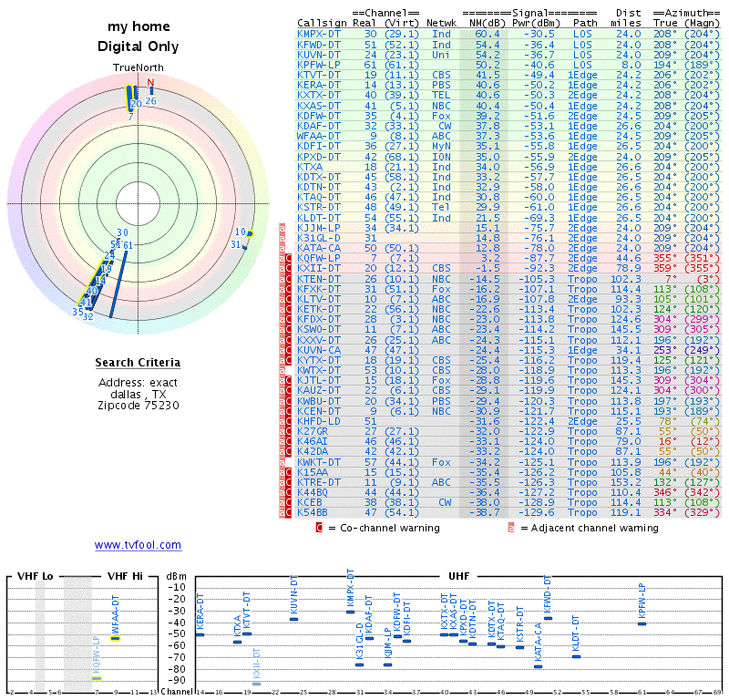This screenshot has height=700, width=729.
Task: Select the K27GR callsign in the table
Action: (x=313, y=432)
